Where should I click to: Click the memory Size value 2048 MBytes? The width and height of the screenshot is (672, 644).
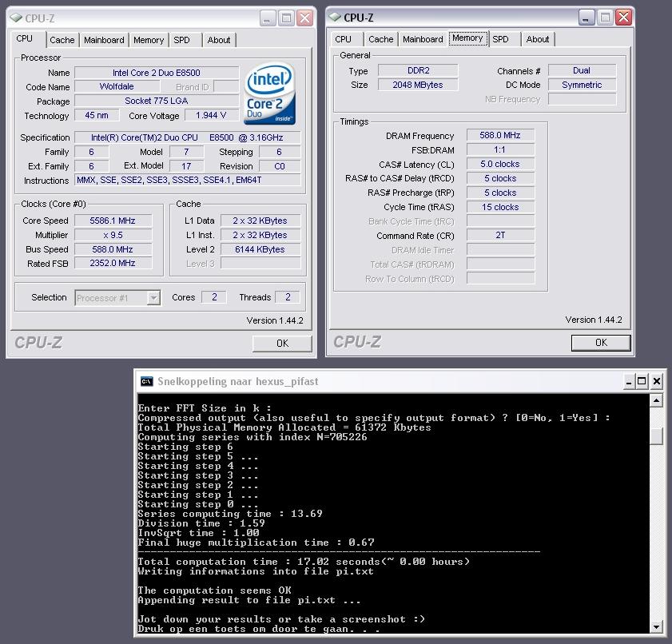pos(418,85)
